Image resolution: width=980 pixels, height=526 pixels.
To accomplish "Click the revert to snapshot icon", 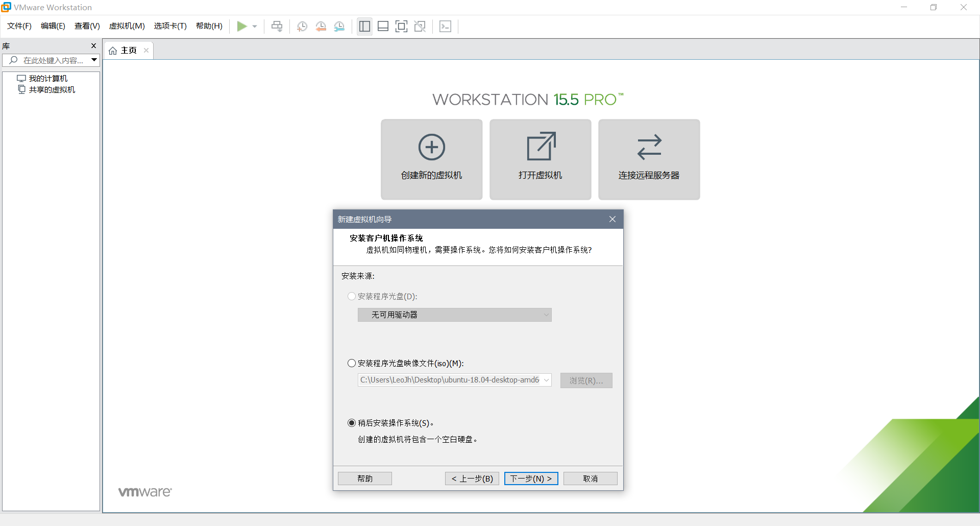I will tap(321, 27).
